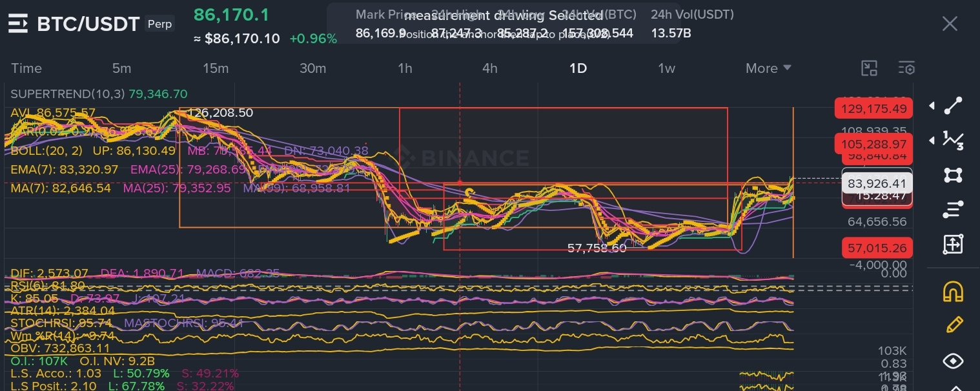Open the horizontal lines slider tool
The image size is (980, 391).
click(x=954, y=209)
